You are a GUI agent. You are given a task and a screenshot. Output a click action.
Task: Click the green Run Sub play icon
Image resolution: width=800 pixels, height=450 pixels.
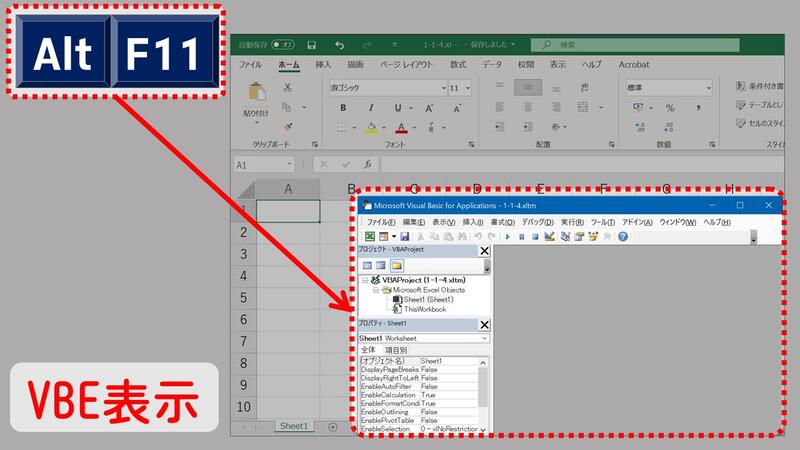pyautogui.click(x=508, y=236)
